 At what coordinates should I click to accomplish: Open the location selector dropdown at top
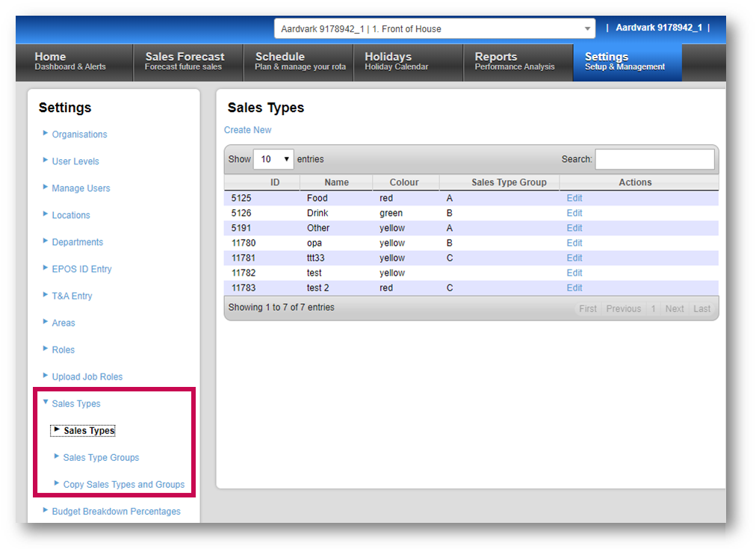435,29
